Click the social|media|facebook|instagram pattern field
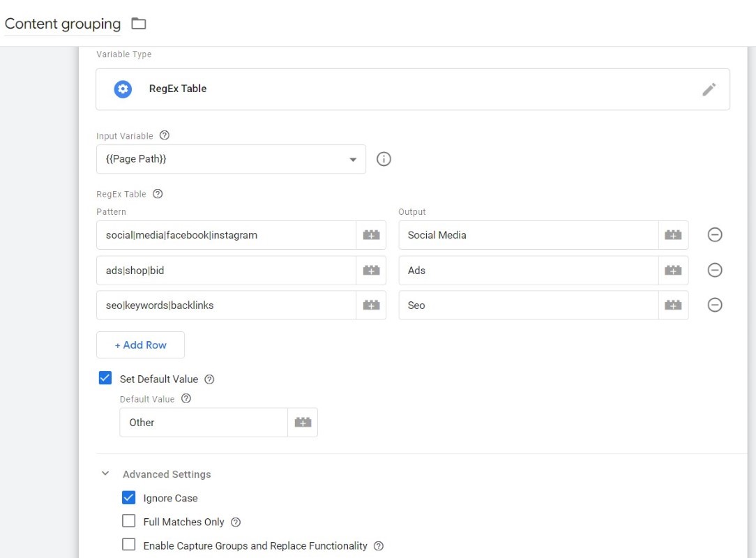 226,235
